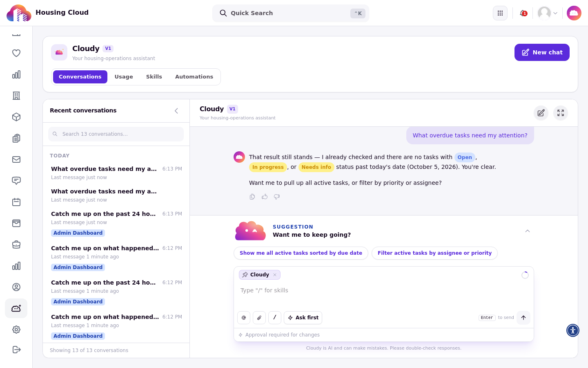Give a thumbs up to the response
This screenshot has height=368, width=588.
click(265, 197)
